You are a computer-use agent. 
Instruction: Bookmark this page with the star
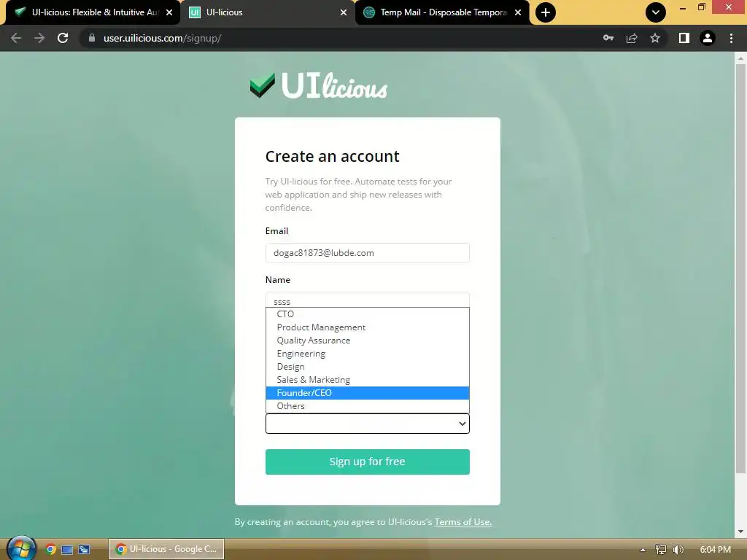pos(655,38)
